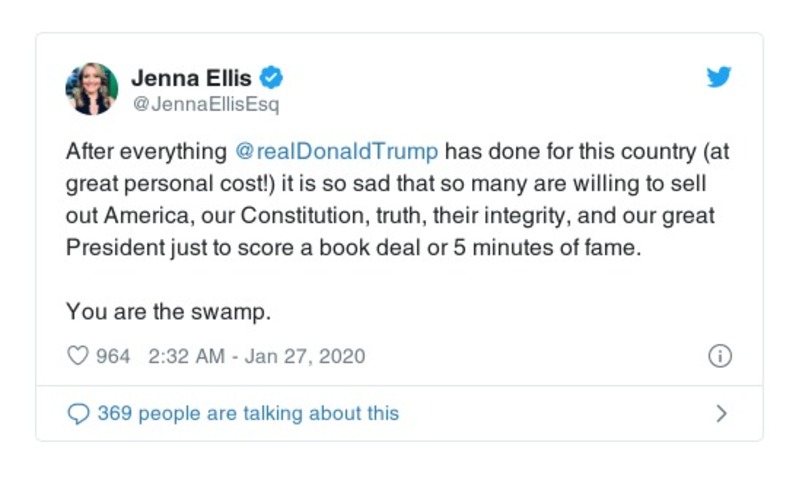Click the blue speech bubble icon

(x=78, y=414)
